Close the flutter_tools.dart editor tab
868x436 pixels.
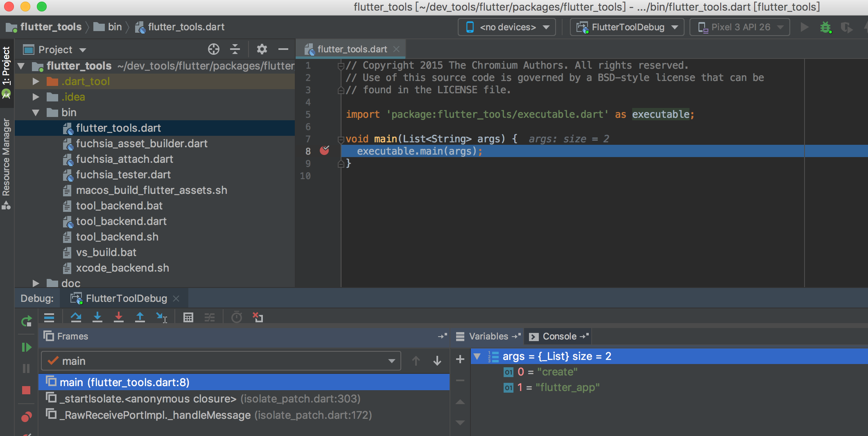[x=396, y=49]
